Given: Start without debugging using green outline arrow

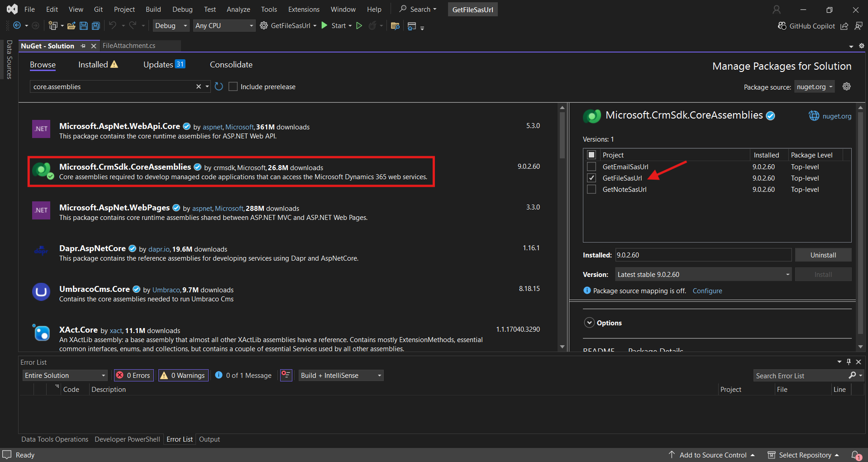Looking at the screenshot, I should (359, 26).
